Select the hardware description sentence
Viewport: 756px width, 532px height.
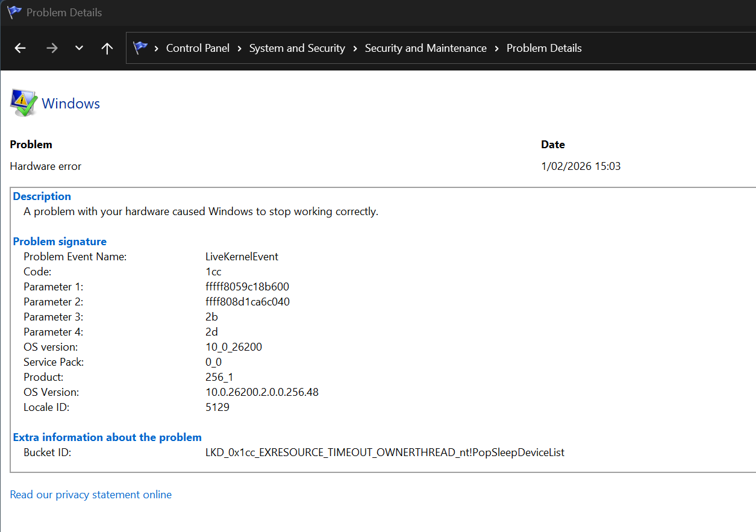coord(201,211)
